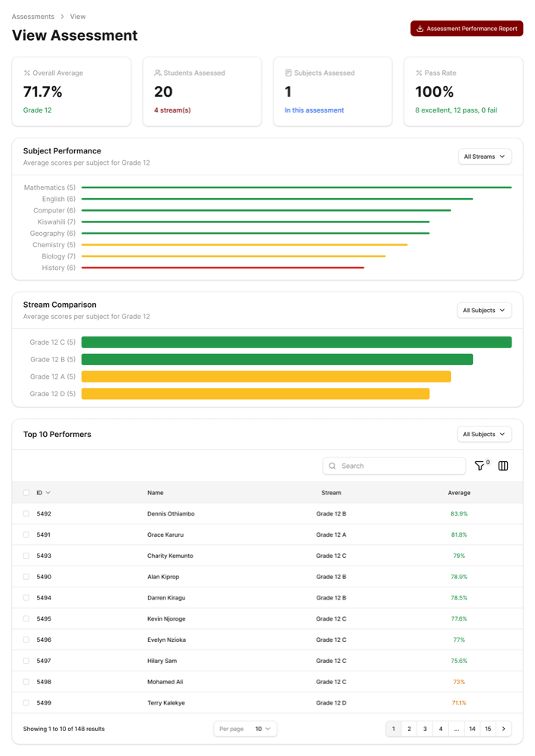
Task: Click the Mathematics performance bar
Action: 296,187
